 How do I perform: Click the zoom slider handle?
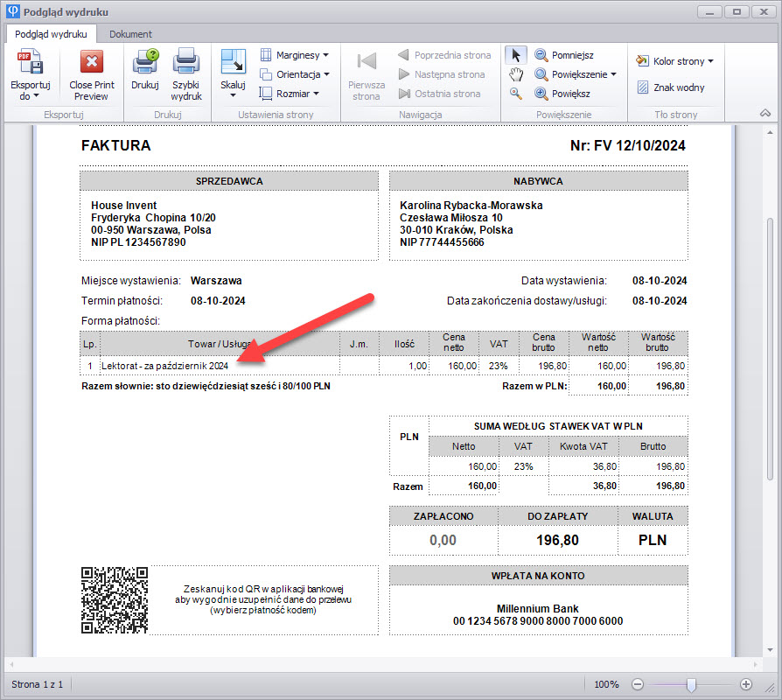pos(691,684)
